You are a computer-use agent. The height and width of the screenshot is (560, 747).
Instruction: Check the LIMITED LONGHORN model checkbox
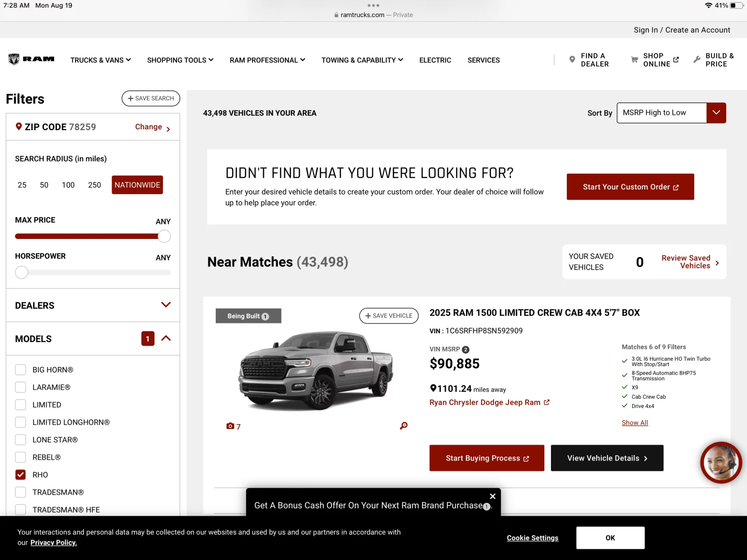(21, 422)
